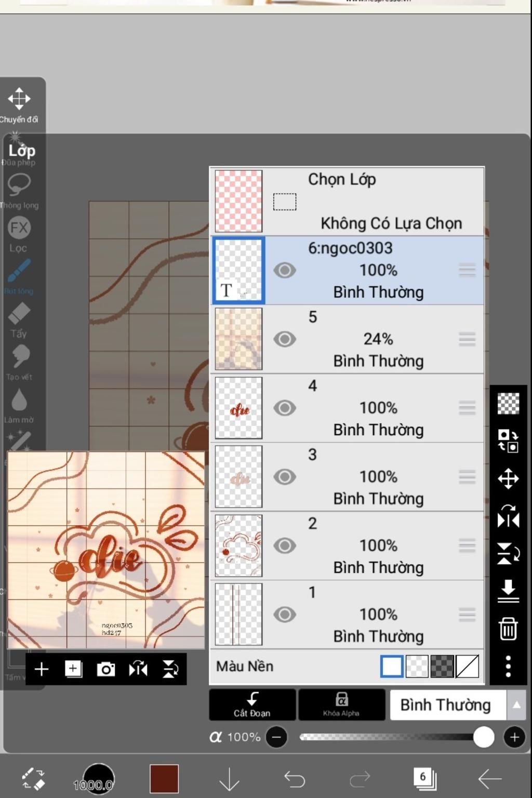The width and height of the screenshot is (532, 798).
Task: Open the dark red color swatch
Action: (x=164, y=779)
